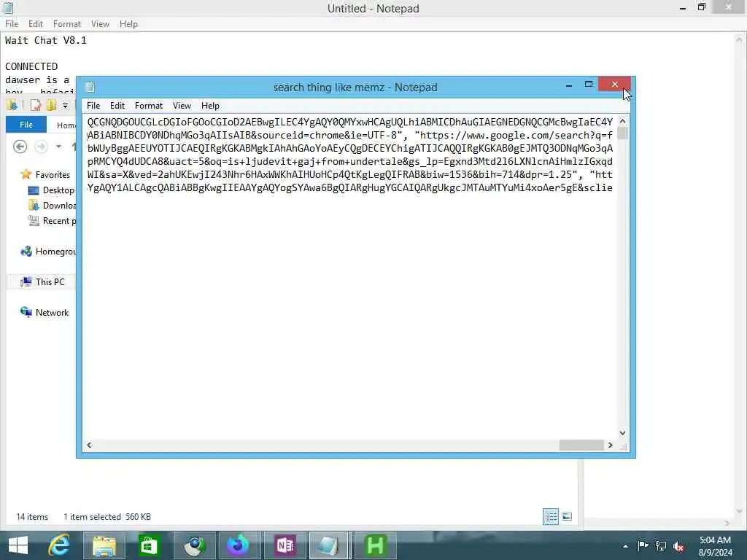The width and height of the screenshot is (747, 560).
Task: Open Customize Quick Access Toolbar dropdown
Action: (65, 105)
